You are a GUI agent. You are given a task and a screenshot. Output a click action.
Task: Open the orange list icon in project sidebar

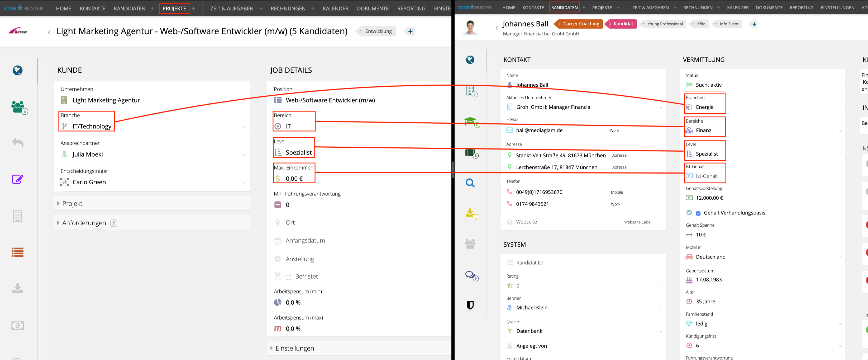(17, 252)
